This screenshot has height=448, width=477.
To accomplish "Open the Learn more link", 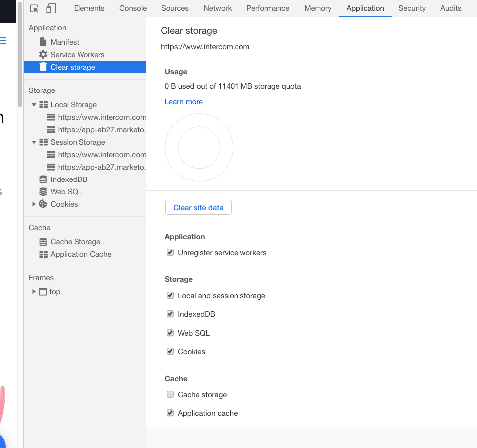I will (184, 102).
